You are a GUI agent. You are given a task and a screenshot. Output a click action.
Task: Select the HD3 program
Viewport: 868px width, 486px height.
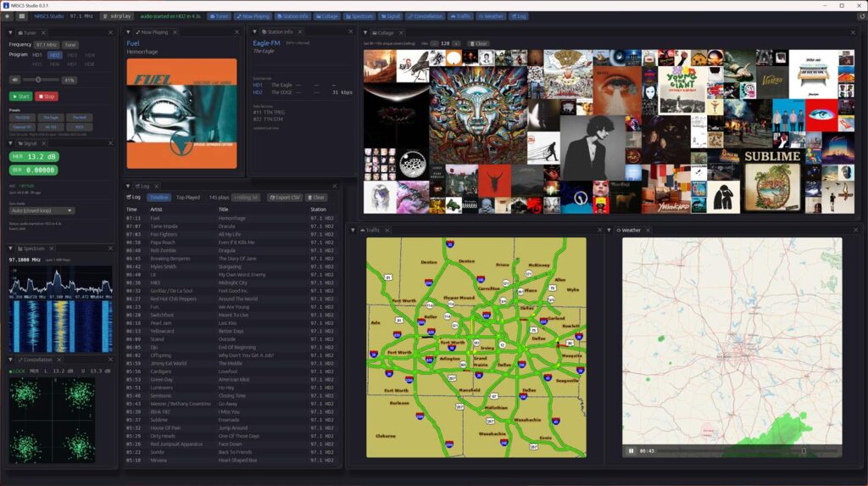coord(72,55)
